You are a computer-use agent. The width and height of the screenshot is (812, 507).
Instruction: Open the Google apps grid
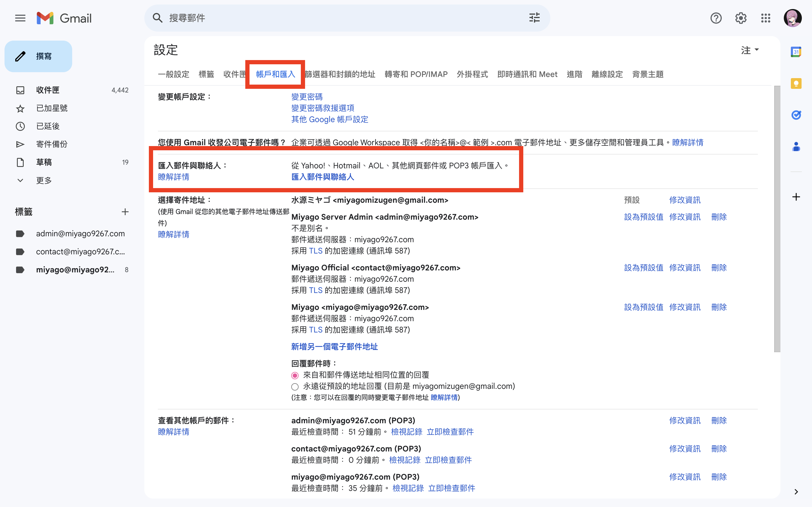tap(766, 18)
